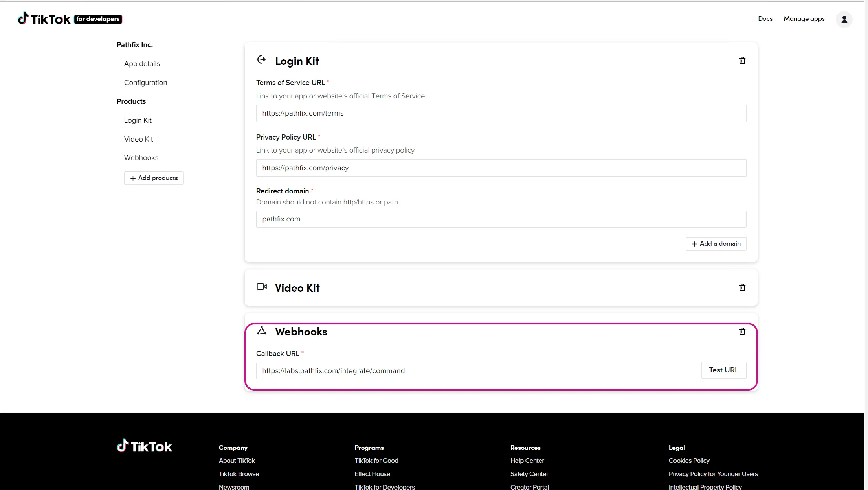
Task: Click the Pathfix Inc. app name
Action: pos(134,45)
